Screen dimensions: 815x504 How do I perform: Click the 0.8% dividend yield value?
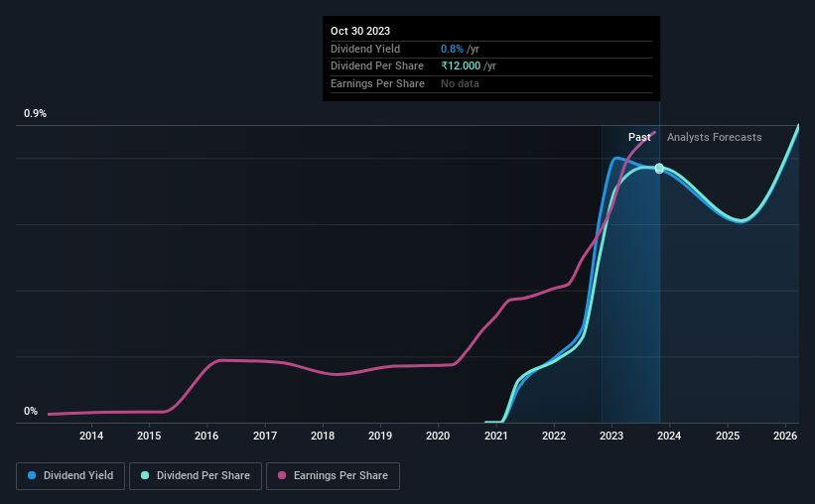[452, 49]
